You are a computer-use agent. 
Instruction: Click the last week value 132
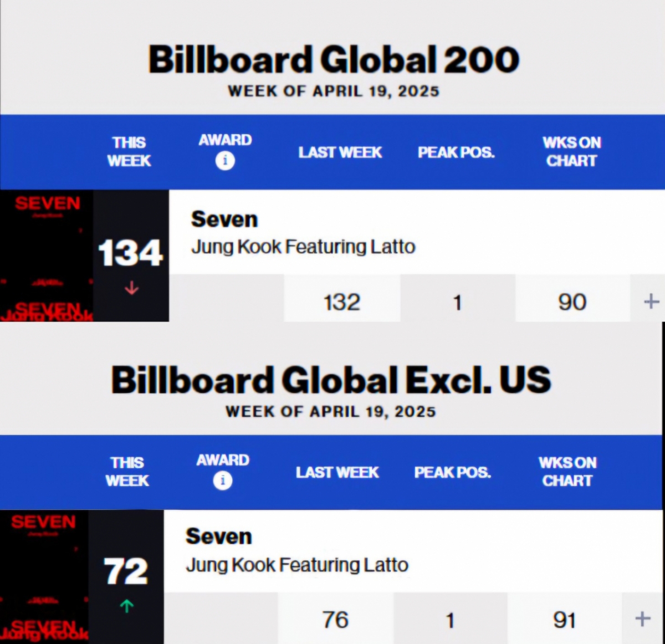point(342,302)
